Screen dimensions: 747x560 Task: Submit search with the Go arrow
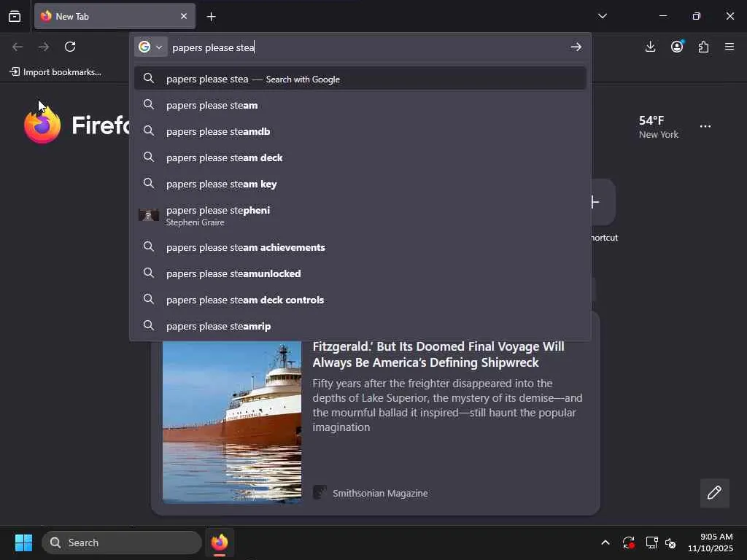click(576, 47)
